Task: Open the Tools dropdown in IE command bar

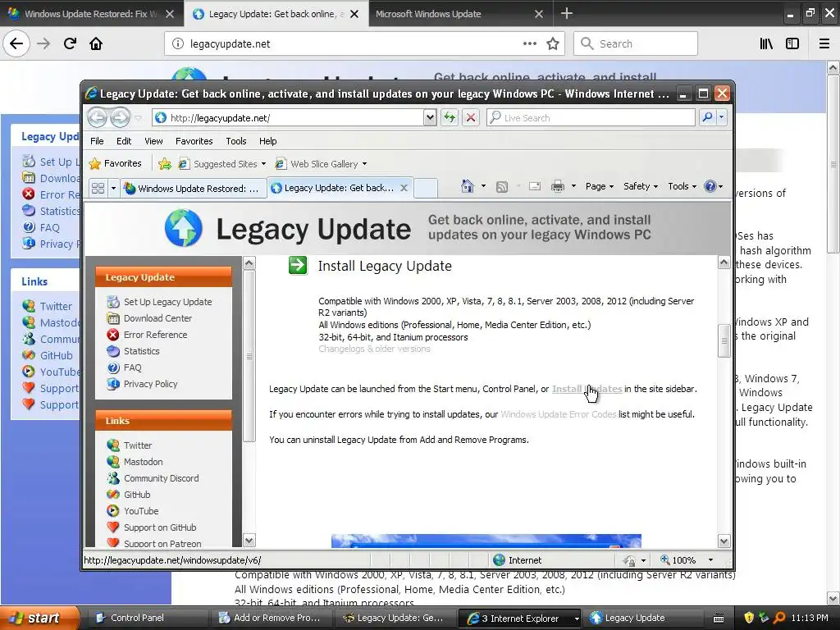Action: [x=682, y=186]
